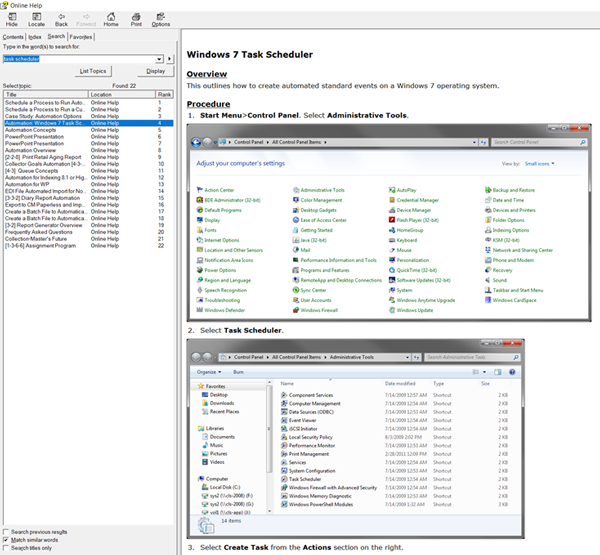This screenshot has height=555, width=600.
Task: Click the search operators arrow button
Action: (170, 59)
